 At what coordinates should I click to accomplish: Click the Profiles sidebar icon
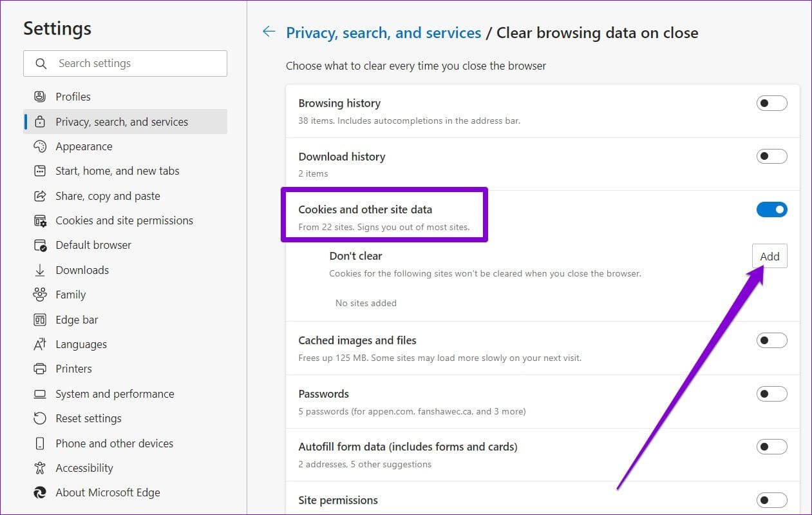click(40, 97)
